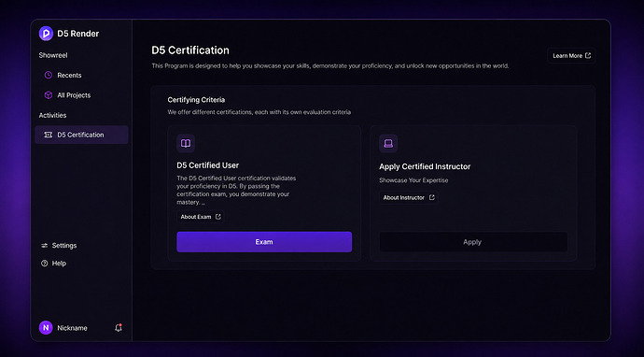Viewport: 644px width, 357px height.
Task: Click the external link icon in Learn More
Action: [x=588, y=55]
